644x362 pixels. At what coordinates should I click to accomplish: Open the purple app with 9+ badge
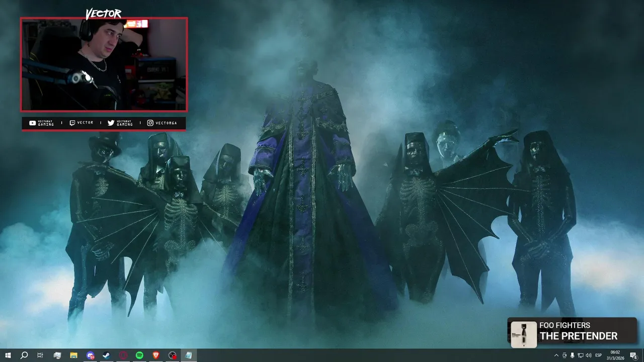coord(90,355)
